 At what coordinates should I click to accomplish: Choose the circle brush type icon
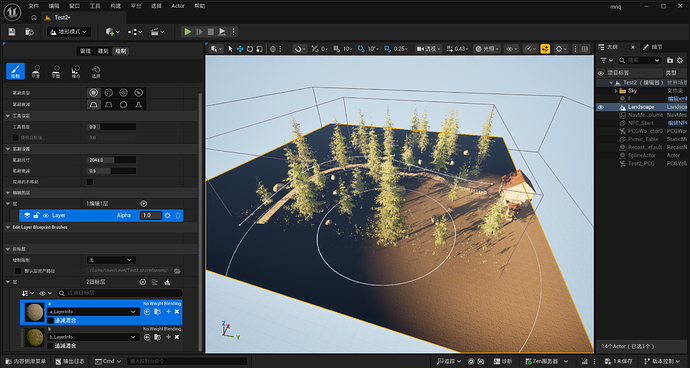(93, 93)
